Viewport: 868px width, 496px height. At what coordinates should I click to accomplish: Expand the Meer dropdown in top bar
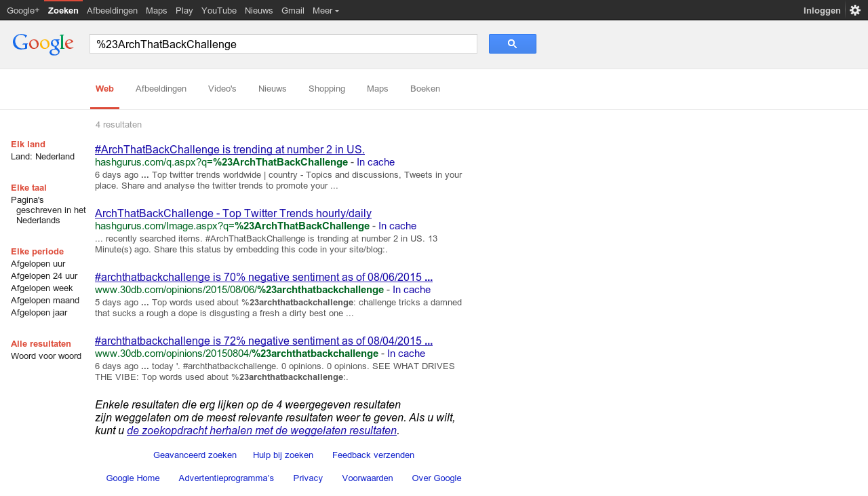coord(325,10)
